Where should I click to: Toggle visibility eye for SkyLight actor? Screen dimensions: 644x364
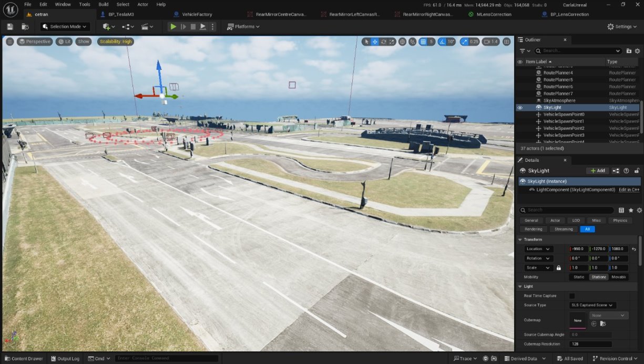520,108
